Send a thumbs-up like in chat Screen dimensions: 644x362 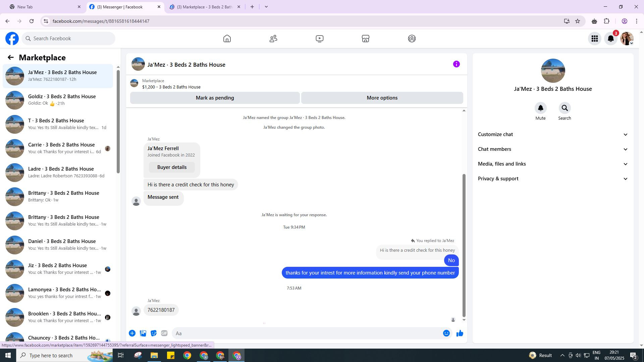[x=460, y=333]
